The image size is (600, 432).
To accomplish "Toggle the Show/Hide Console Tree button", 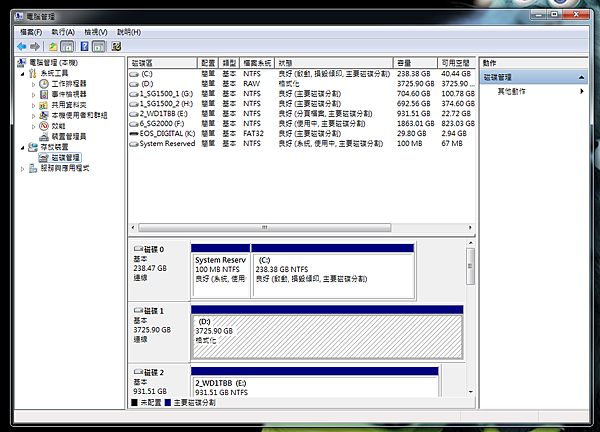I will point(67,47).
